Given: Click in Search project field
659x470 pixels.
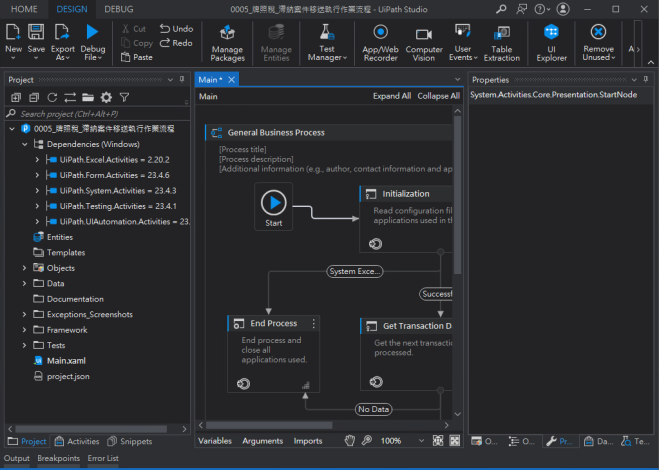Looking at the screenshot, I should tap(97, 114).
